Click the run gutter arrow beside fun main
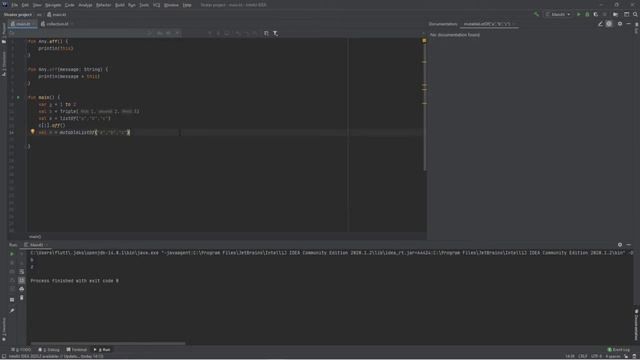 point(18,97)
